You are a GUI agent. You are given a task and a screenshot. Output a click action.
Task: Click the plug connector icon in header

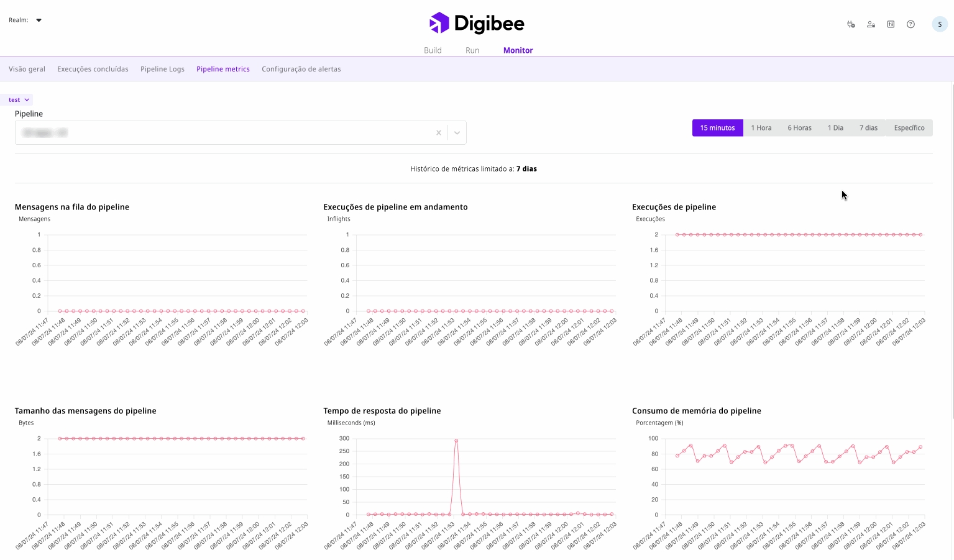[851, 24]
